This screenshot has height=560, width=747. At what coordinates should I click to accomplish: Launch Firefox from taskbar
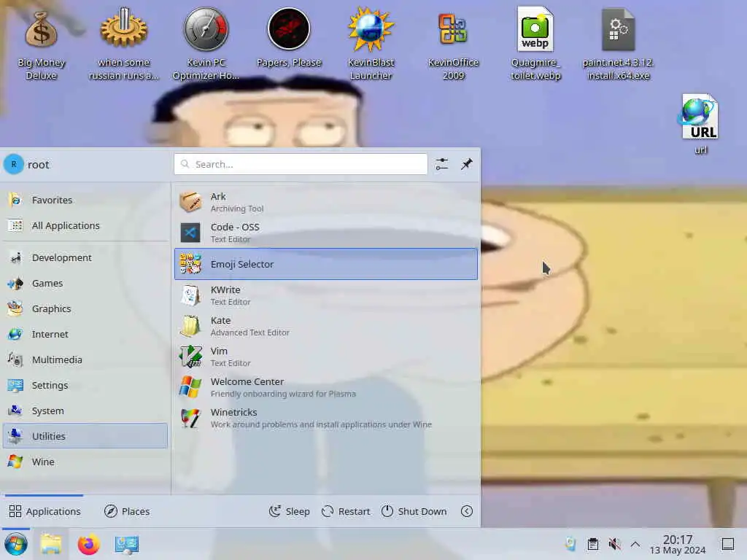(88, 544)
